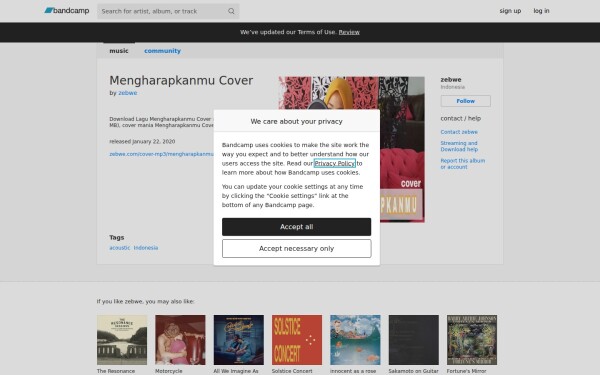600x375 pixels.
Task: Open the Solstice Concert album thumbnail
Action: tap(297, 340)
